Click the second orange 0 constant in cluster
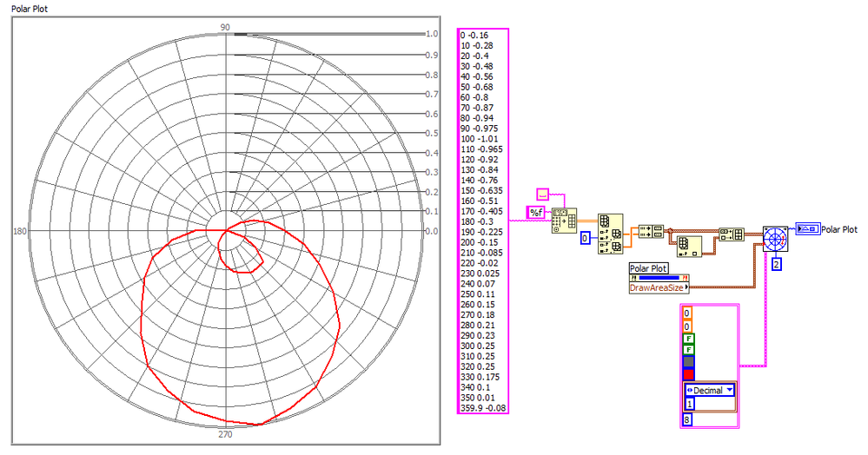Screen dimensions: 868x455 [687, 326]
